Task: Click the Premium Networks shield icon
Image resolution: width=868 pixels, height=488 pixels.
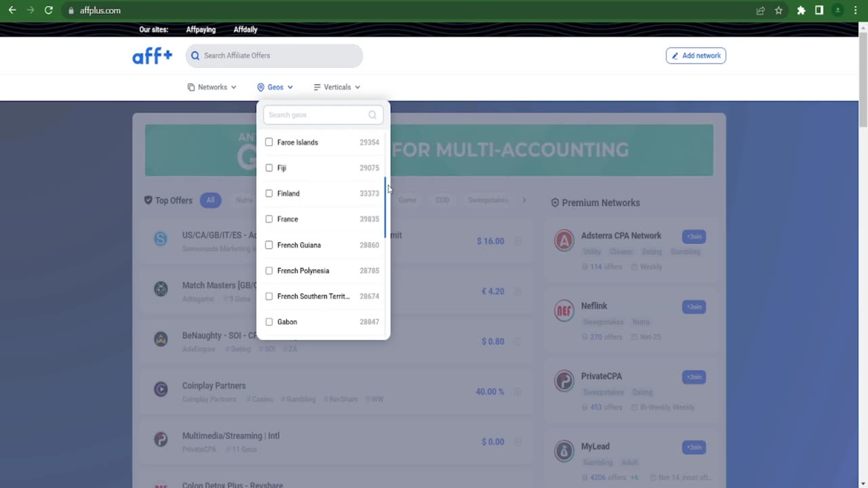Action: [555, 203]
